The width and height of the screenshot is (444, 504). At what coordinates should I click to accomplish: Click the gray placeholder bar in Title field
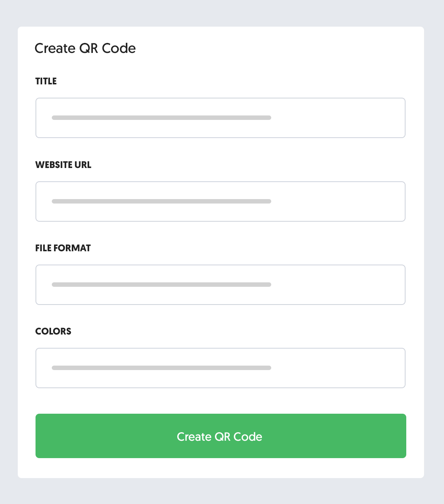(161, 118)
